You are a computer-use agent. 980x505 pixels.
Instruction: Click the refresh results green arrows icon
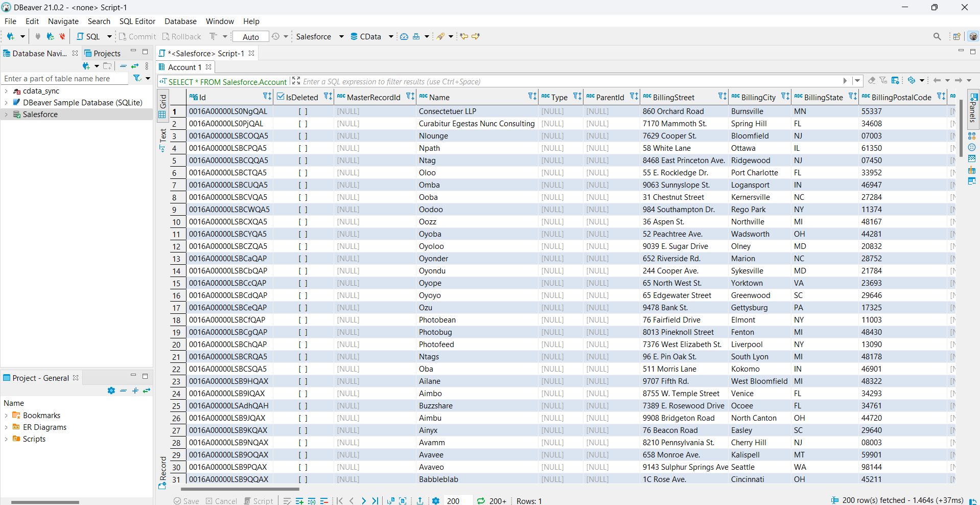click(481, 501)
